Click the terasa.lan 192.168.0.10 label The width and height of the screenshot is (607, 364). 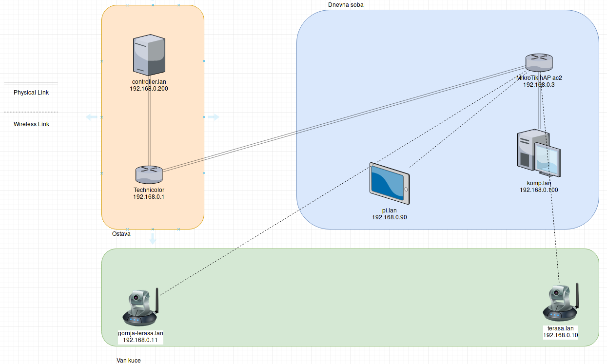[x=561, y=332]
